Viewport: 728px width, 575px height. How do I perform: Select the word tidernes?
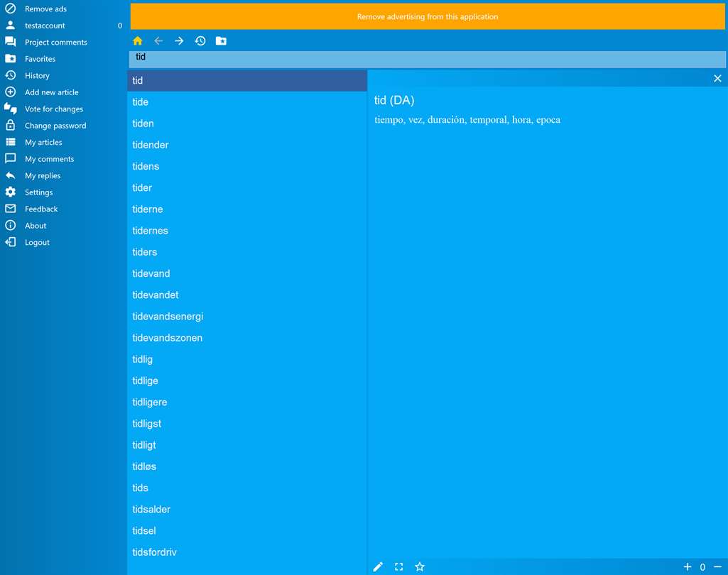pyautogui.click(x=247, y=231)
